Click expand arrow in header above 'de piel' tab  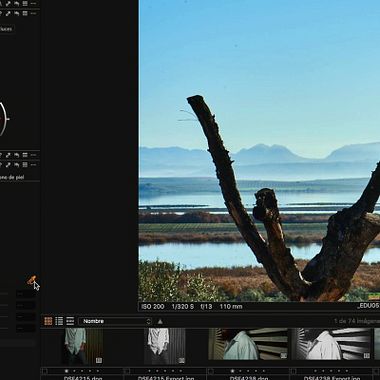pyautogui.click(x=8, y=165)
